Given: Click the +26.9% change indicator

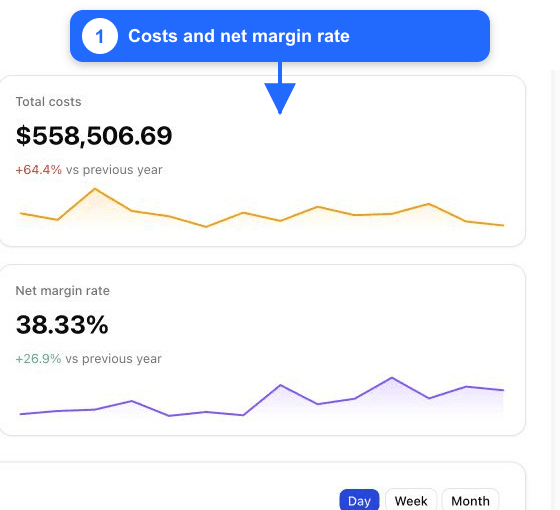Looking at the screenshot, I should (x=38, y=359).
